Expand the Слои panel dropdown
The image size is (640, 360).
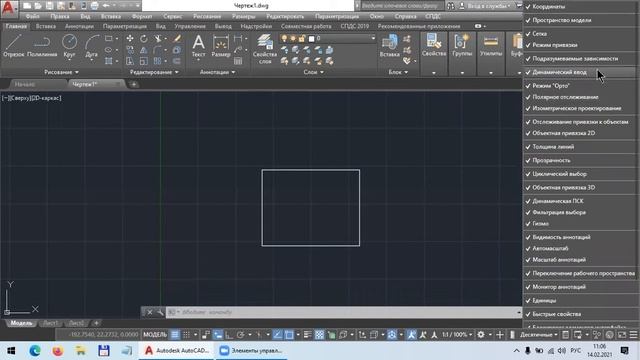(313, 72)
